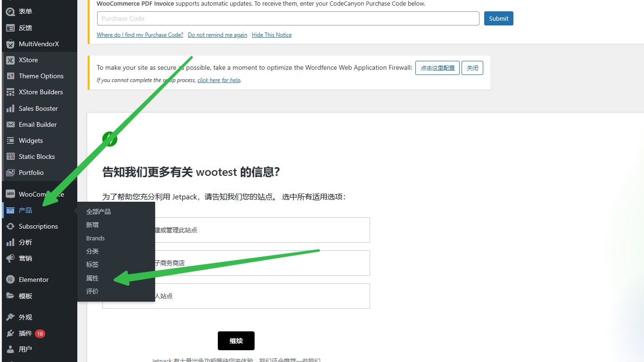Click the Sales Booster bar chart icon
The image size is (644, 362).
tap(10, 108)
